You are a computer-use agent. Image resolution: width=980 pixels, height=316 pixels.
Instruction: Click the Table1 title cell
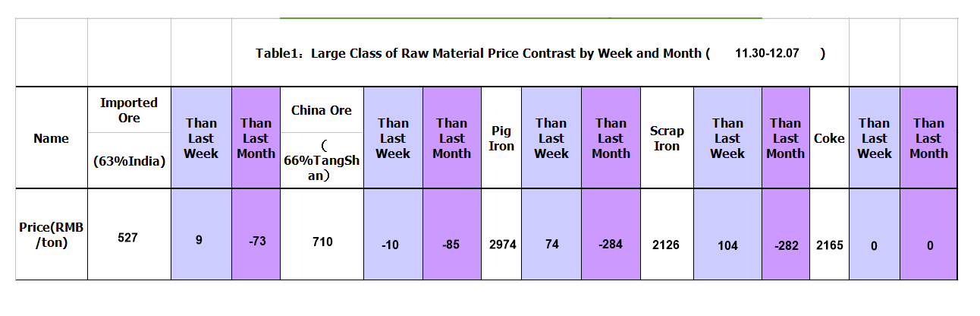pos(540,54)
